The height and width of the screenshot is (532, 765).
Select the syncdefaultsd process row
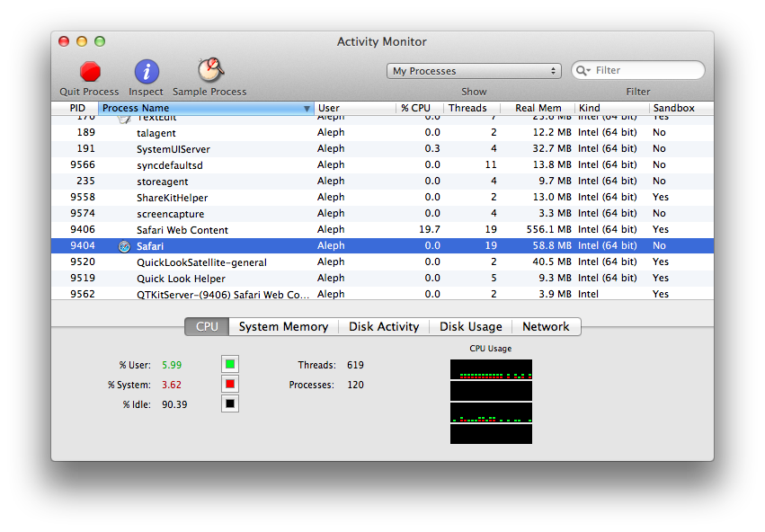[x=383, y=164]
